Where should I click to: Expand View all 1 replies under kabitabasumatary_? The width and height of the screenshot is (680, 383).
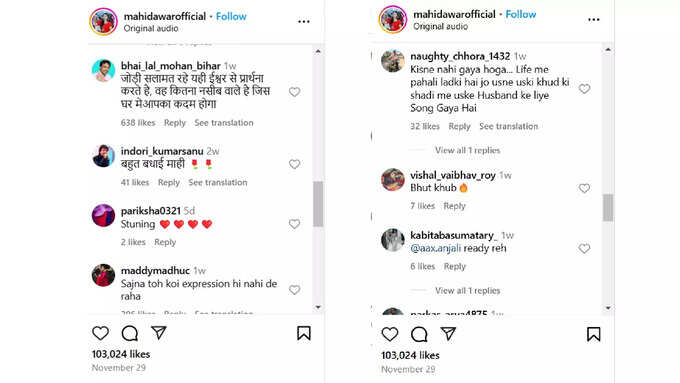tap(468, 291)
